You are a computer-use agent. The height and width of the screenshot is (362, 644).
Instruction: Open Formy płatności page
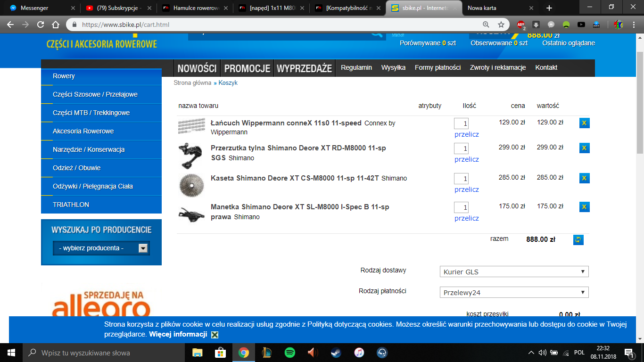pos(438,67)
